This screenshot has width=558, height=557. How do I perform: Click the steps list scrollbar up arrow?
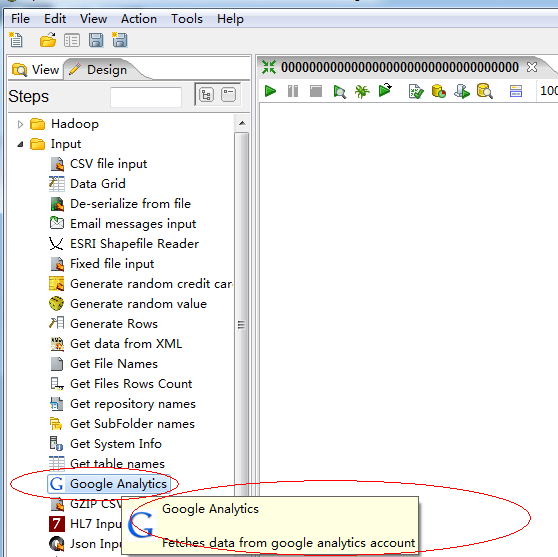[242, 123]
